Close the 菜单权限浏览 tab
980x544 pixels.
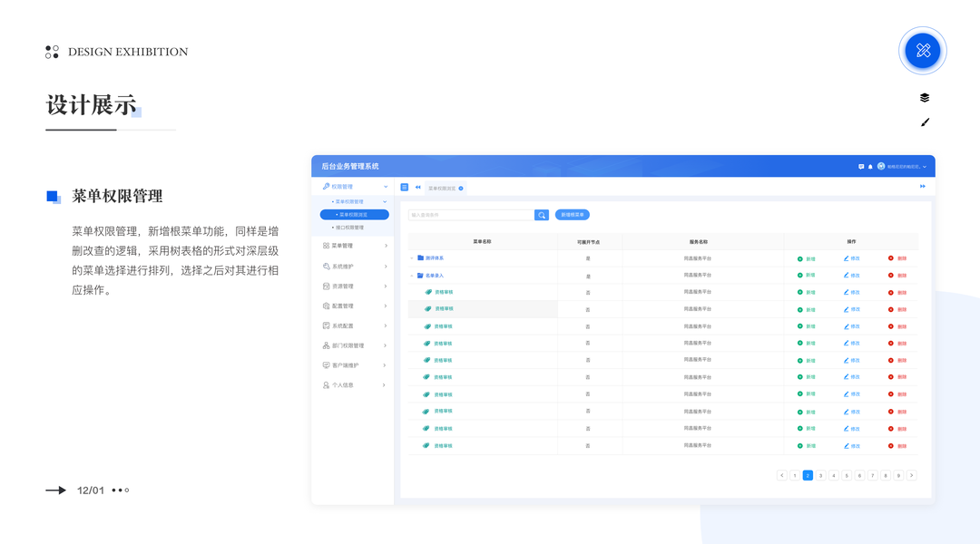click(x=461, y=188)
